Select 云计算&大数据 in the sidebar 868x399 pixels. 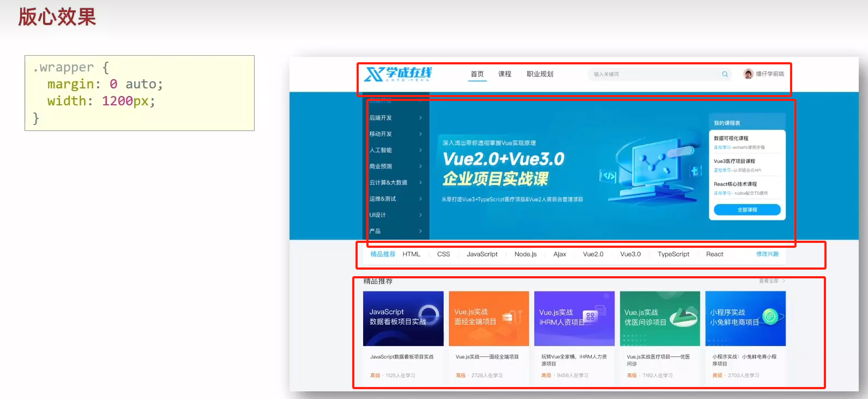click(388, 182)
